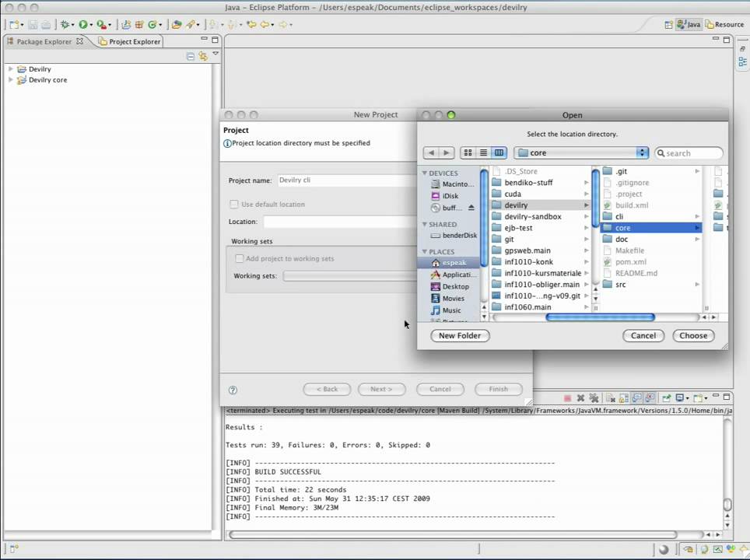Click Cancel in the Open dialog

[643, 336]
